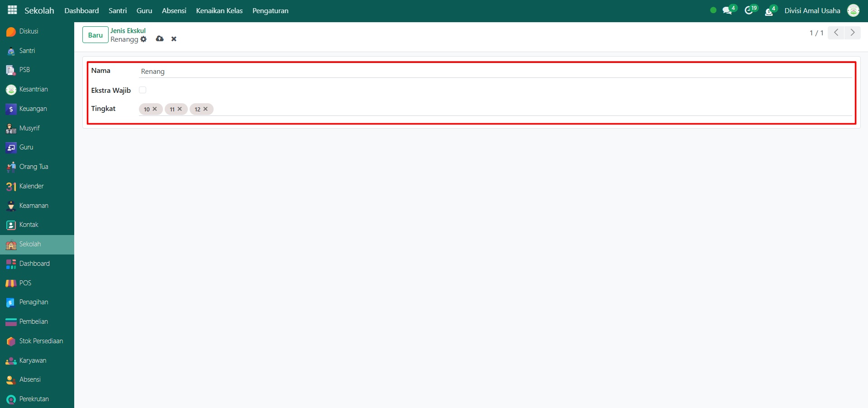Expand the Tingkat tags selection field
Viewport: 868px width, 408px height.
coord(498,109)
